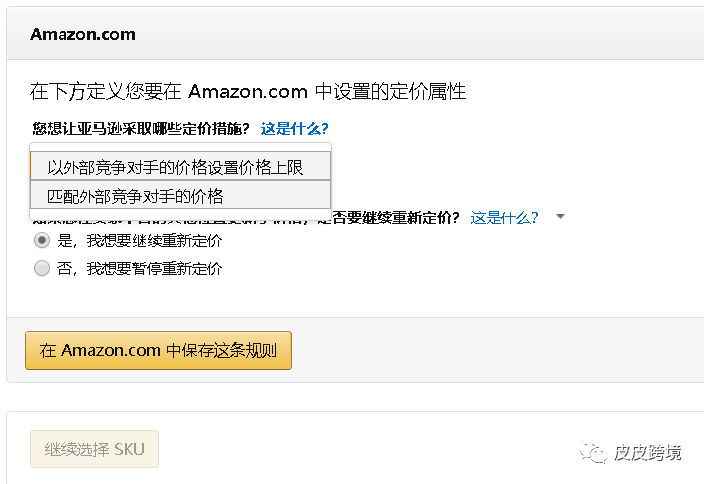The image size is (704, 484).
Task: Click heading 在下方定义您要在 Amazon.com 中设置的定价属性
Action: [248, 92]
